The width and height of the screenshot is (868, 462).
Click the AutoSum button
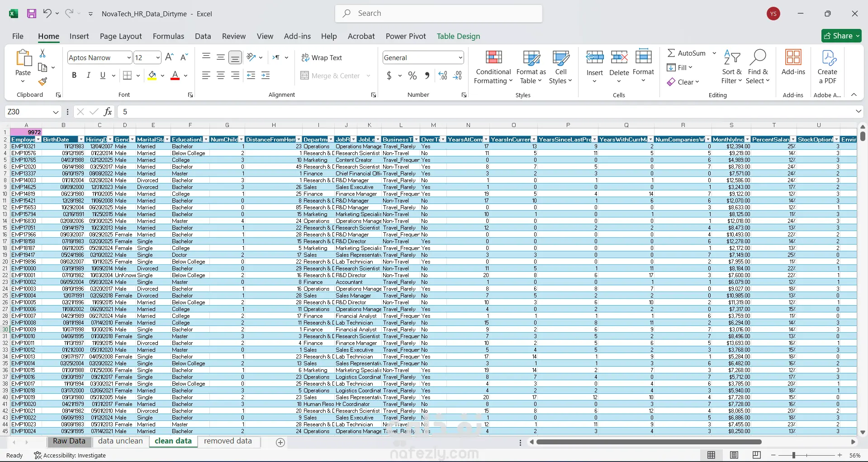pos(686,53)
